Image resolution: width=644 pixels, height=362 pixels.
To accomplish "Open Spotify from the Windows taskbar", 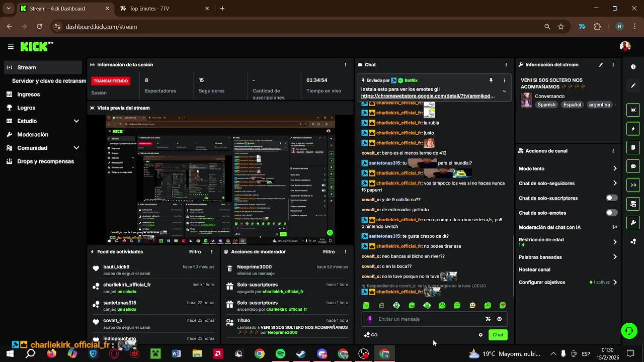I will click(280, 354).
